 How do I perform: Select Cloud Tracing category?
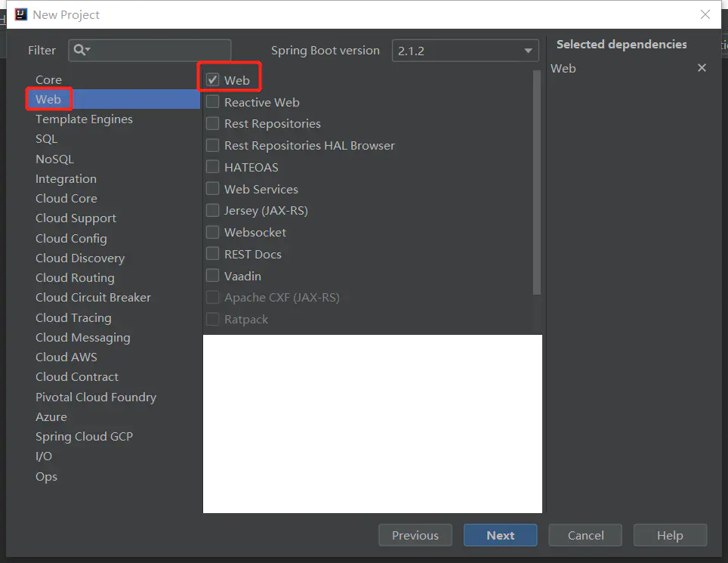coord(73,317)
